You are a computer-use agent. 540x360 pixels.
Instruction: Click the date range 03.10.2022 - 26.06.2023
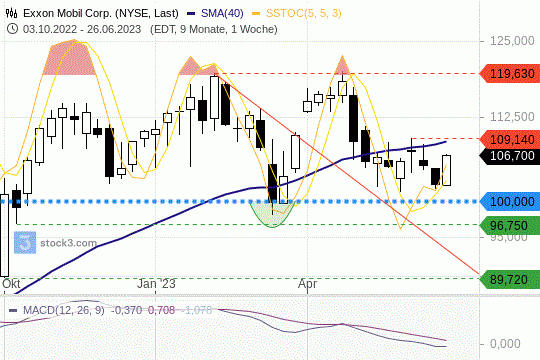coord(82,29)
